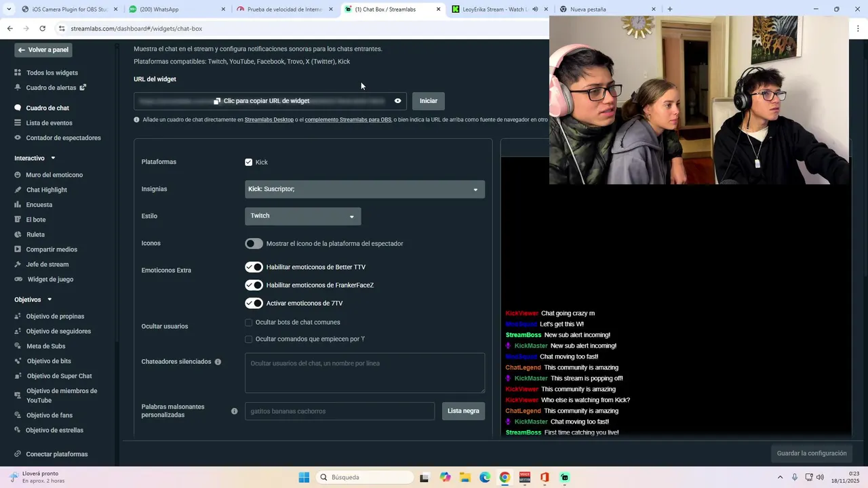Click the Objetivo de fans icon
The image size is (868, 488).
[18, 415]
